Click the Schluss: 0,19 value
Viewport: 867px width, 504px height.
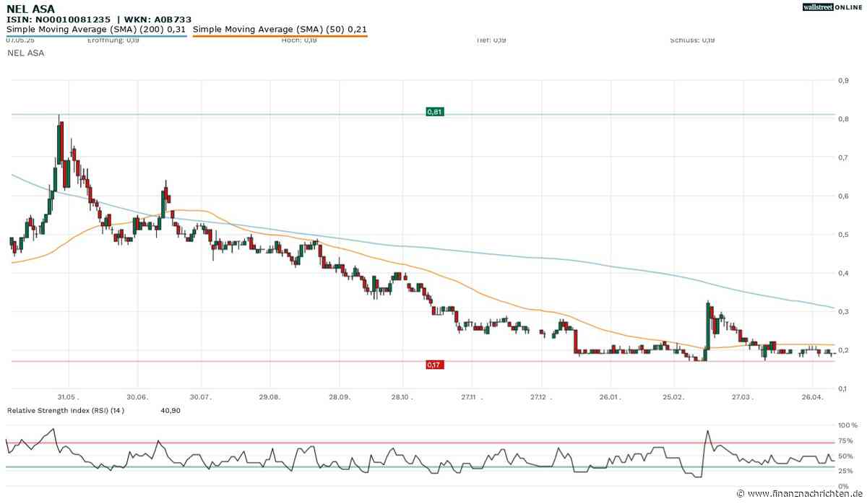692,40
